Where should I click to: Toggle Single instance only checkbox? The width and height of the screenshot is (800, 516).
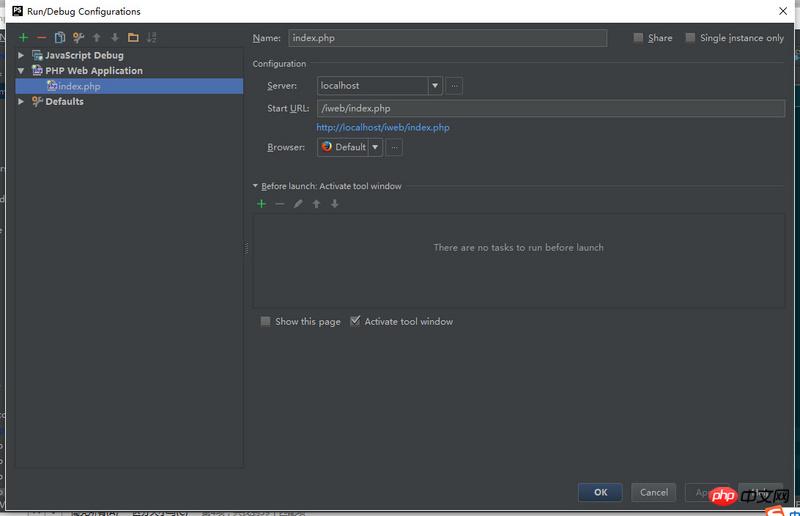(x=691, y=38)
